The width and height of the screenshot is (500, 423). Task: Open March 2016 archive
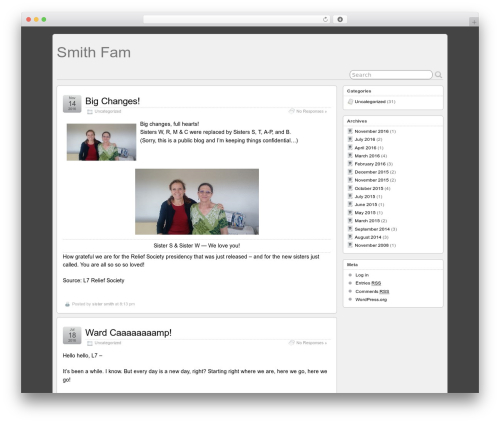(367, 156)
